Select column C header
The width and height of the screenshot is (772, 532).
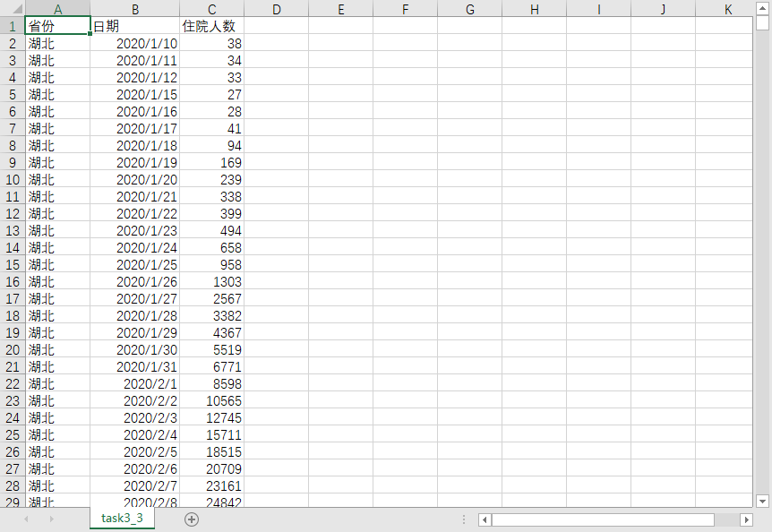coord(211,9)
